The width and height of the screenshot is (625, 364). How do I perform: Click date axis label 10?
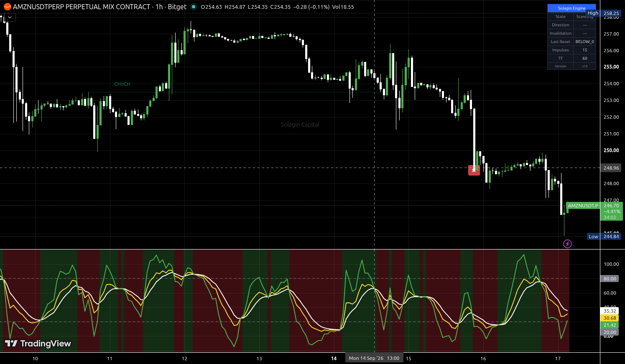tap(35, 359)
